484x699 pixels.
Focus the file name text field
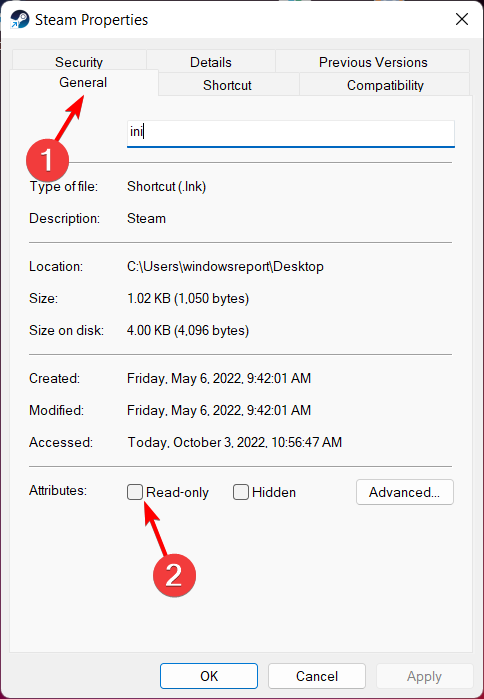(291, 133)
